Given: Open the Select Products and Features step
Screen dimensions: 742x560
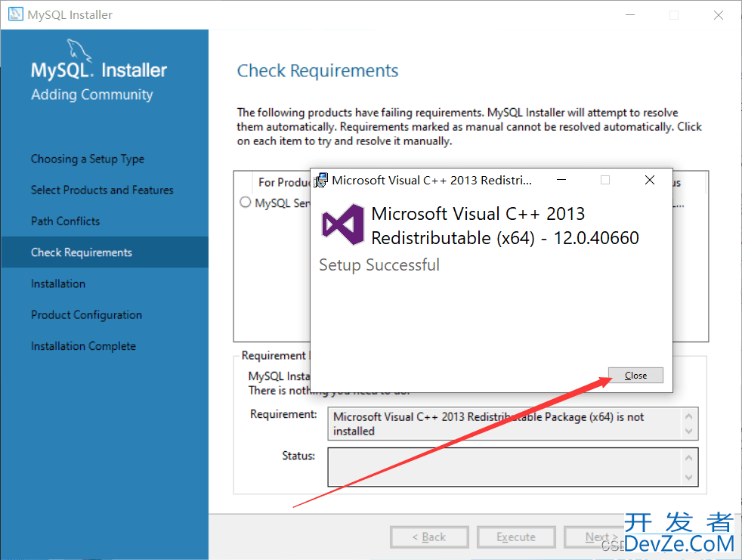Looking at the screenshot, I should coord(102,190).
